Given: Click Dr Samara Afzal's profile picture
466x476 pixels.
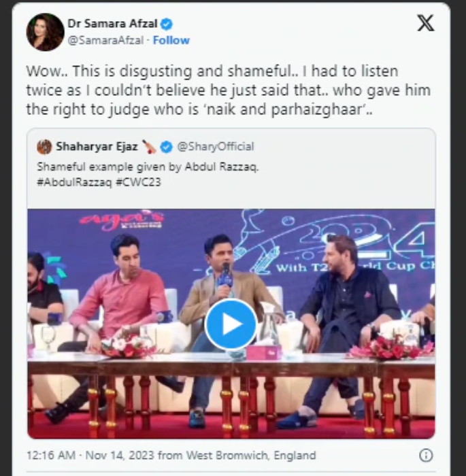Looking at the screenshot, I should [45, 31].
